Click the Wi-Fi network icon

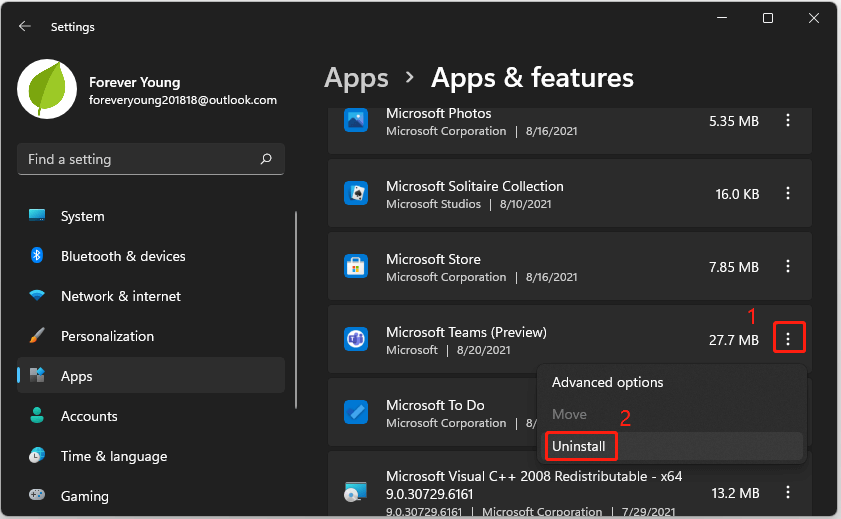tap(37, 295)
